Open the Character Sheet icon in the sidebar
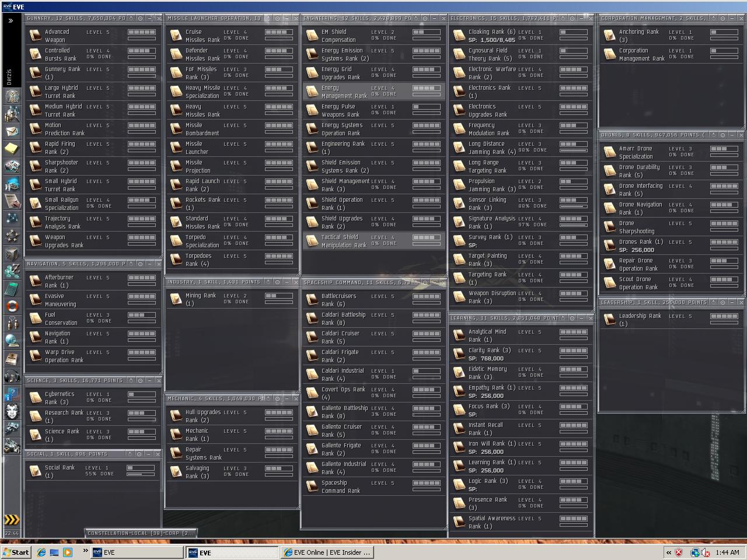The height and width of the screenshot is (560, 747). (12, 96)
